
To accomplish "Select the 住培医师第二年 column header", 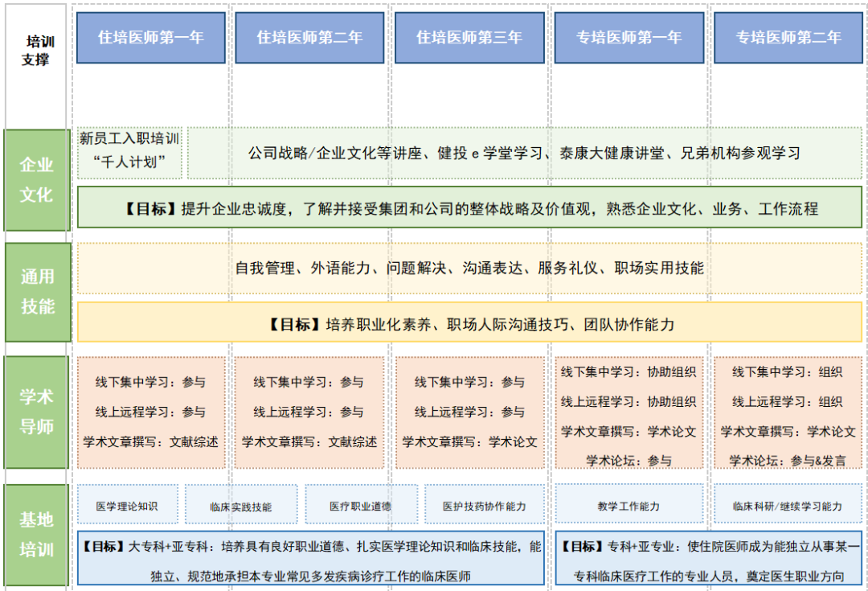I will (x=309, y=38).
